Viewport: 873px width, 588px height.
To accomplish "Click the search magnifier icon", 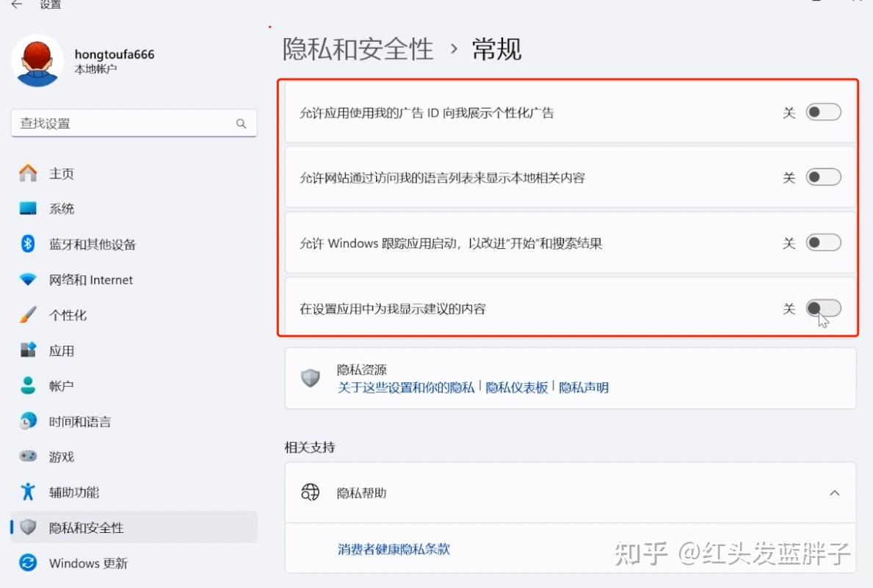I will point(241,123).
